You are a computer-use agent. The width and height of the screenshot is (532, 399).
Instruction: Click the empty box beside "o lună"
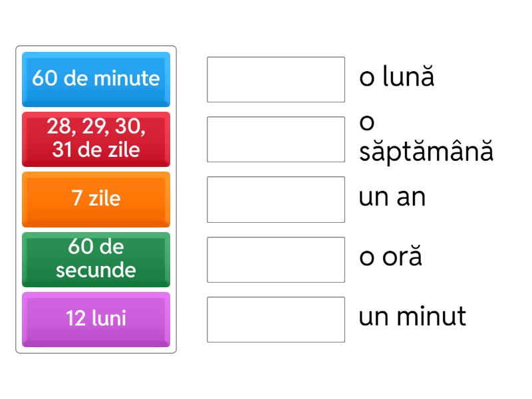[275, 79]
